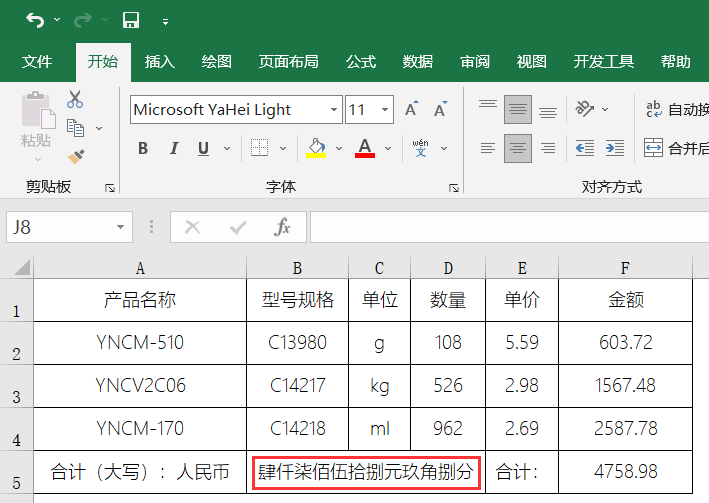Open the Microsoft YaHei Light font dropdown
Viewport: 709px width, 503px height.
click(334, 110)
